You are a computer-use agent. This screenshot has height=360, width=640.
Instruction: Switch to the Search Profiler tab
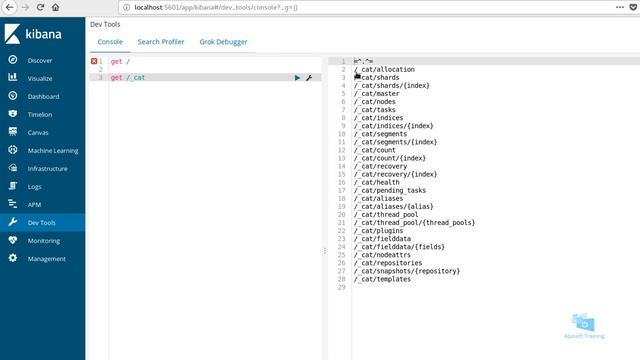(x=161, y=42)
